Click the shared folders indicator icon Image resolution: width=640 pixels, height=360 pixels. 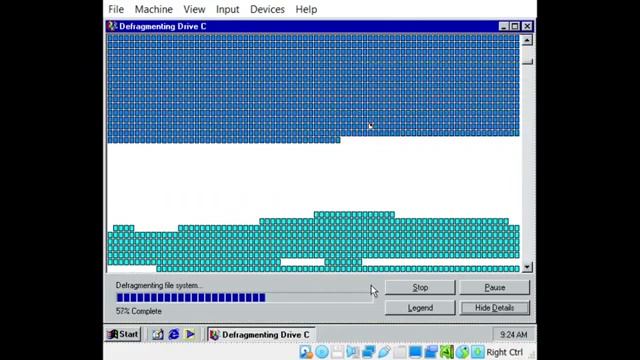pos(399,352)
